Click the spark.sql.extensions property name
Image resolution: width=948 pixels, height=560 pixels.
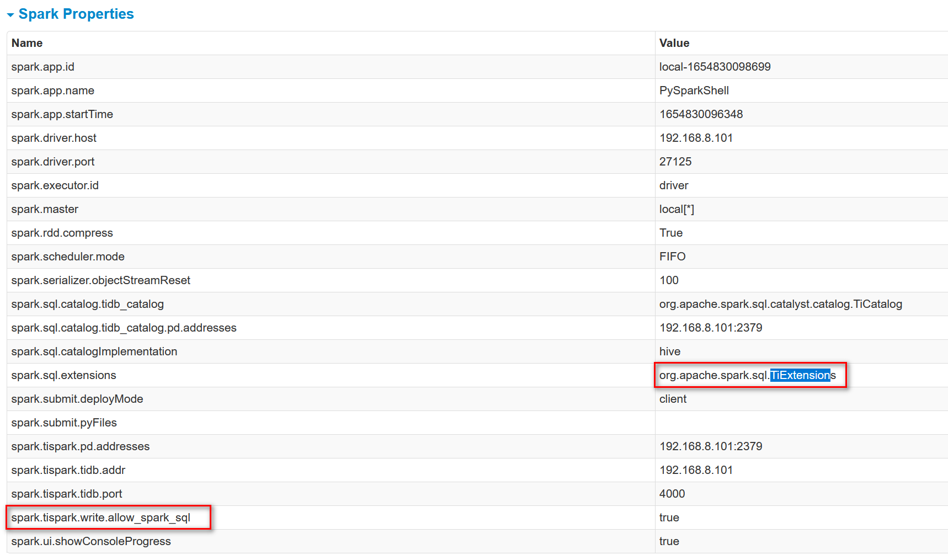[64, 375]
